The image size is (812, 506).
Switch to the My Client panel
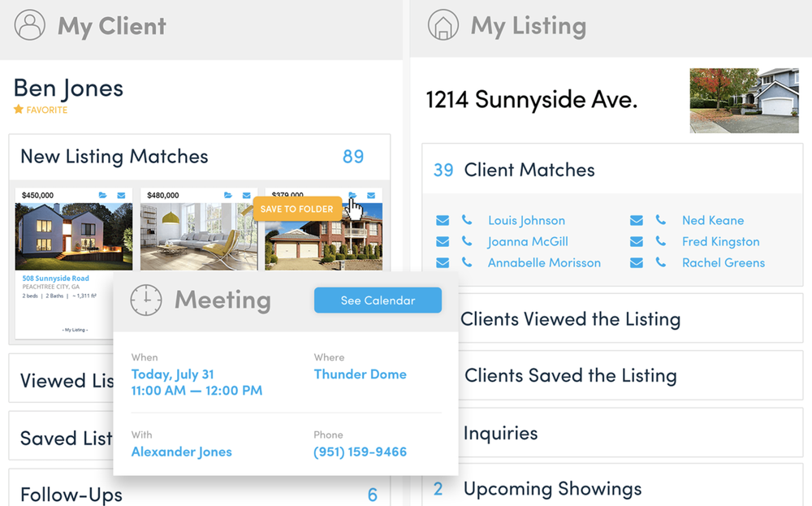point(111,25)
